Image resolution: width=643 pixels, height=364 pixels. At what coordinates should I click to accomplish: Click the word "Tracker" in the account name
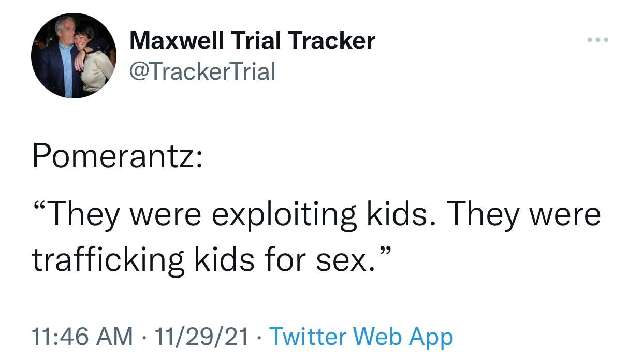(332, 40)
